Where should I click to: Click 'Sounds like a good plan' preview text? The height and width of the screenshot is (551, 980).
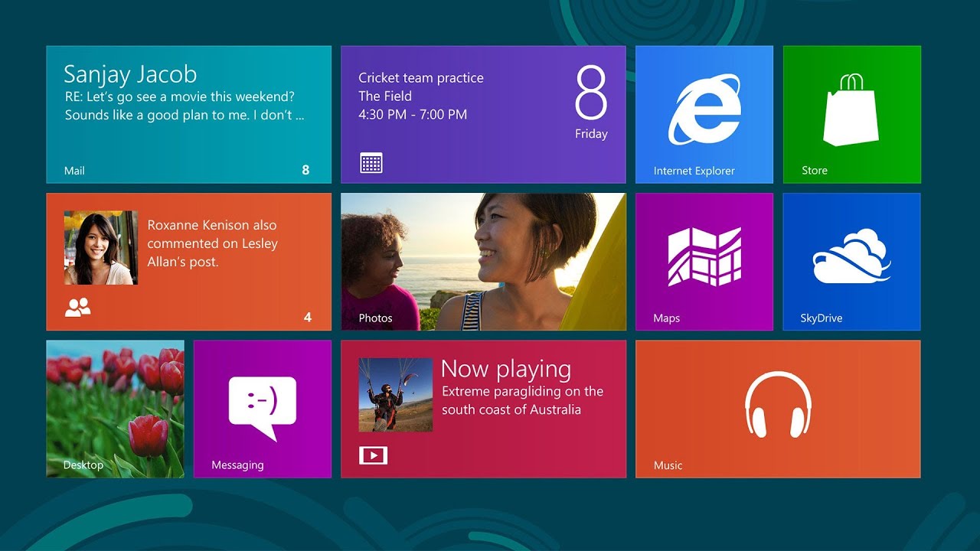[185, 116]
